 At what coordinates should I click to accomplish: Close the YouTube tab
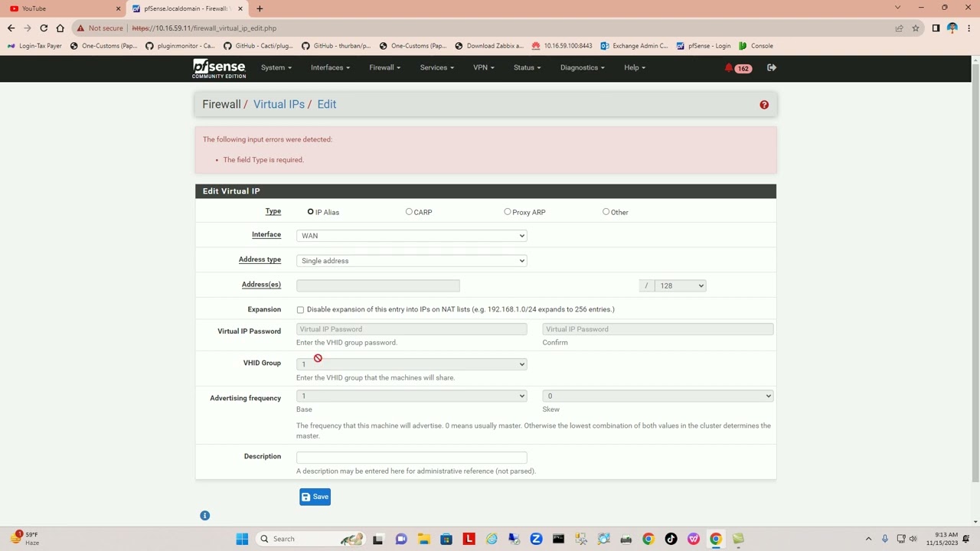click(x=118, y=8)
